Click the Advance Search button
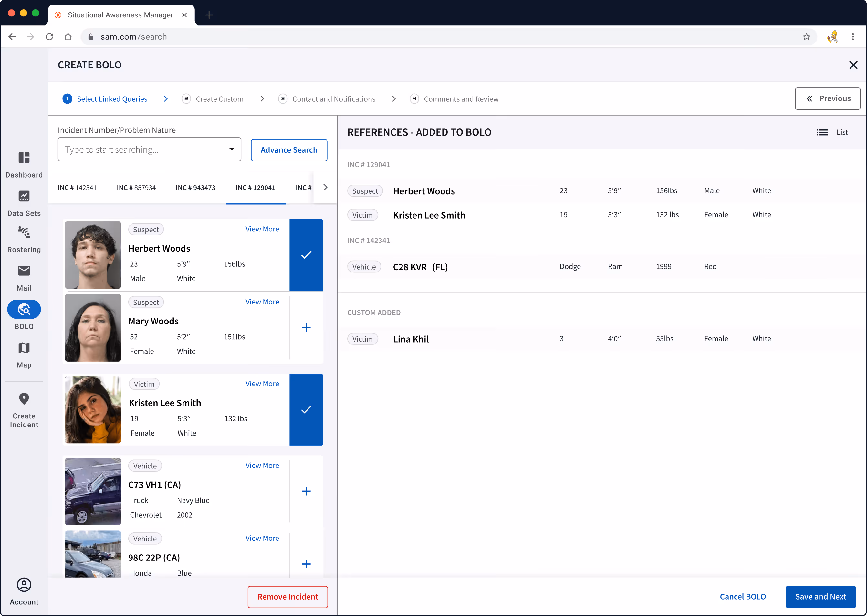 tap(289, 150)
